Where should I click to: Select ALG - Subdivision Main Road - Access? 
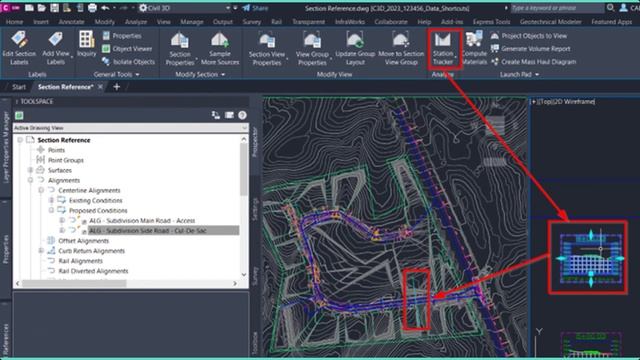coord(142,220)
